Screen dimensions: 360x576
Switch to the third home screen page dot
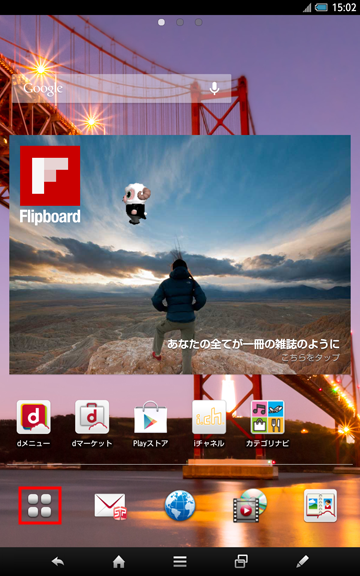(199, 22)
